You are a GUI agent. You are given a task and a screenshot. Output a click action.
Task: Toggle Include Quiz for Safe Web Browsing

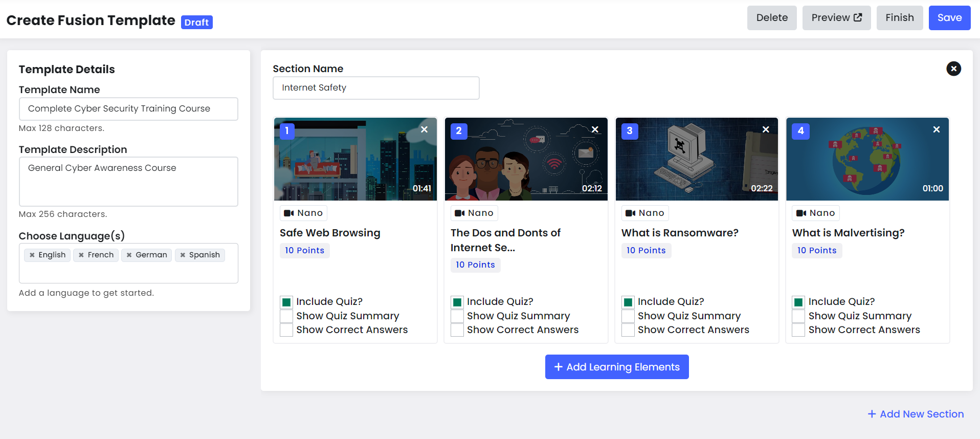point(286,302)
